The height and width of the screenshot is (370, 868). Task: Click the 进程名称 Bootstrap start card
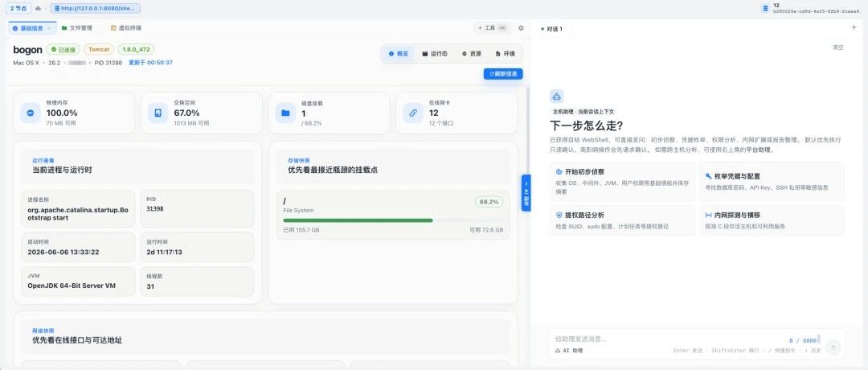[x=78, y=209]
